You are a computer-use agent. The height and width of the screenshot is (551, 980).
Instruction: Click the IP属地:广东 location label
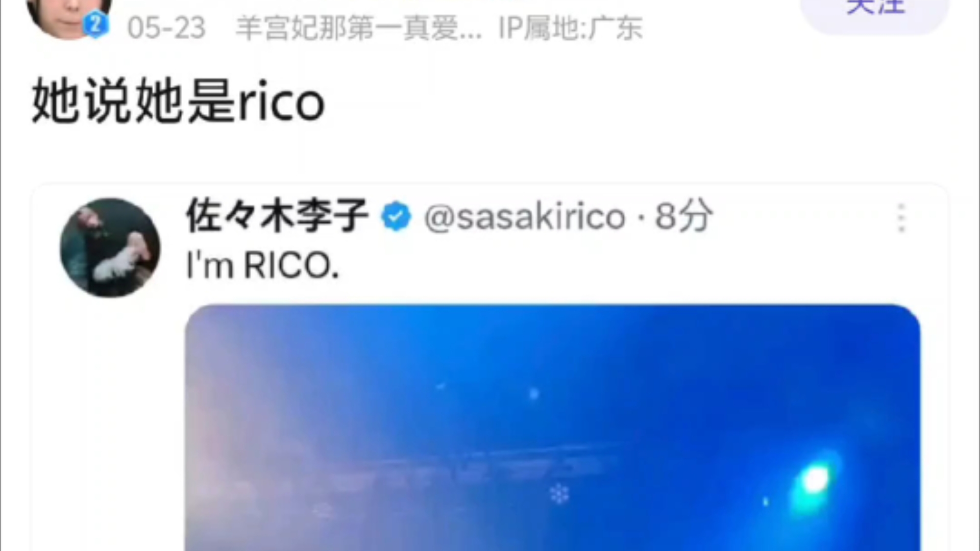click(x=570, y=28)
